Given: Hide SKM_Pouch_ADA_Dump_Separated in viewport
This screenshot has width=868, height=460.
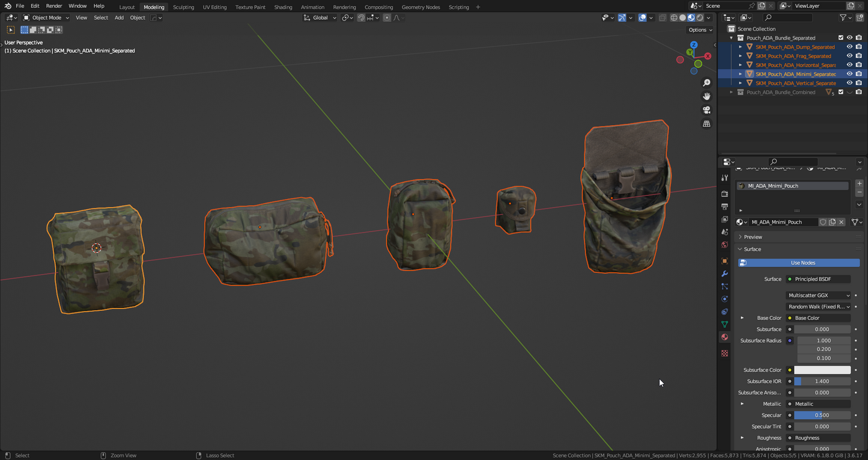Looking at the screenshot, I should pyautogui.click(x=849, y=47).
